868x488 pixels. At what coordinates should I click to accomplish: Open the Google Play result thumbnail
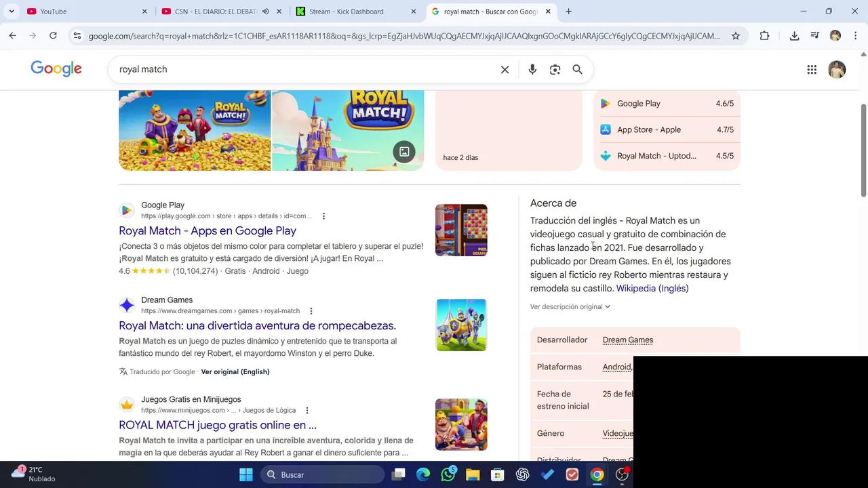461,230
